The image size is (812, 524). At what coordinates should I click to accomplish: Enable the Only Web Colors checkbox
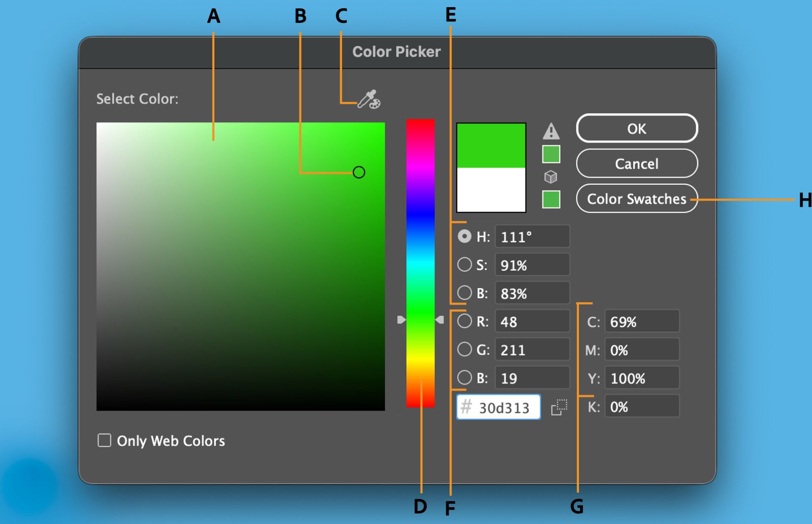pyautogui.click(x=104, y=441)
